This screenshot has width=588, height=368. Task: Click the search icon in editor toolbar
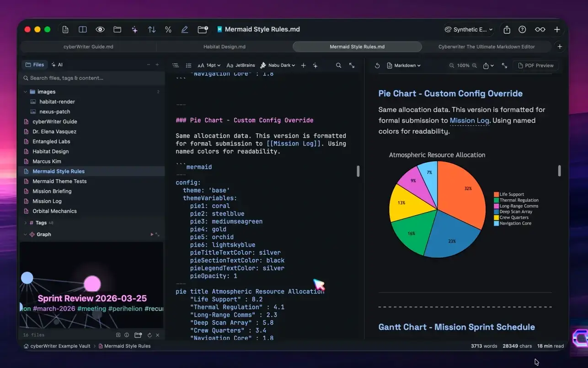click(338, 65)
